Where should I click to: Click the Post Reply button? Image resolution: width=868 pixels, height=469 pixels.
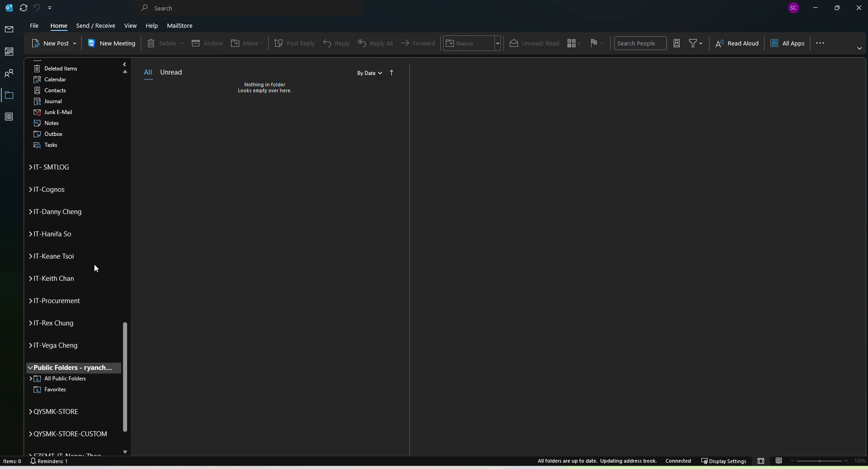pyautogui.click(x=295, y=43)
